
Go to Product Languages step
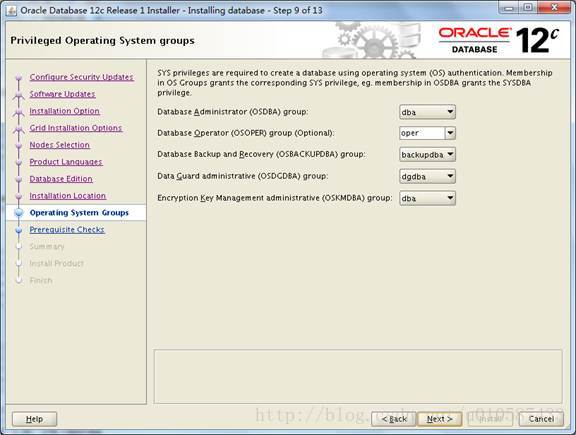66,162
